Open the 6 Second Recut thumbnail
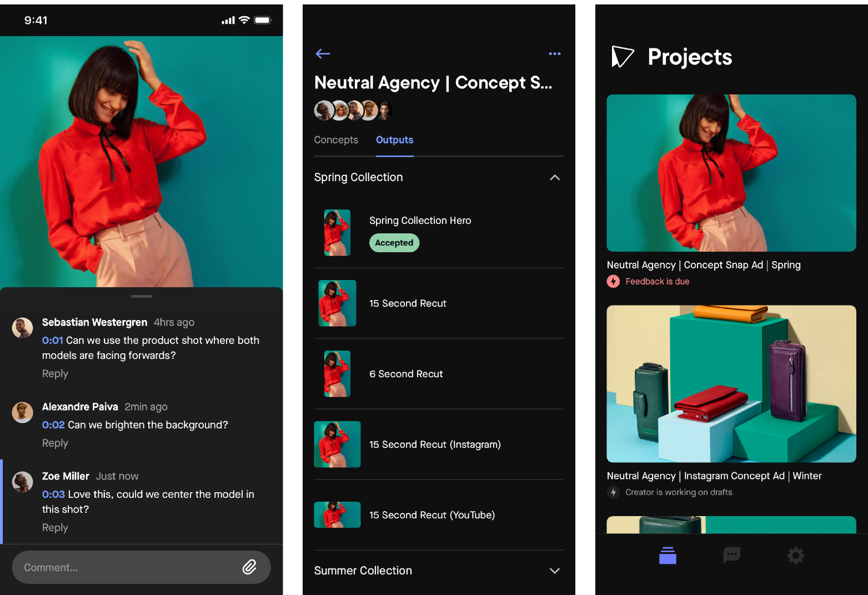The height and width of the screenshot is (595, 868). 337,373
